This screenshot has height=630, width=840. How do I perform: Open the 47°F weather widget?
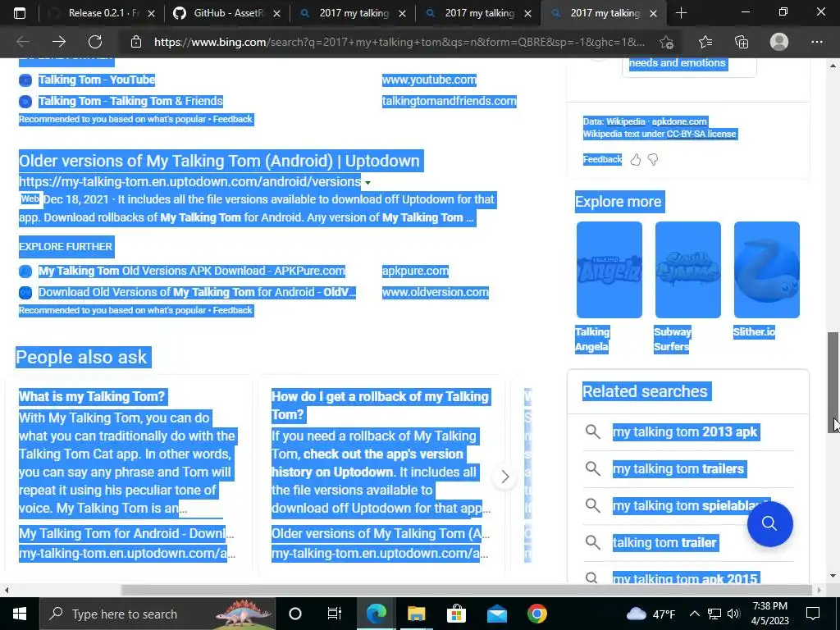(x=651, y=614)
